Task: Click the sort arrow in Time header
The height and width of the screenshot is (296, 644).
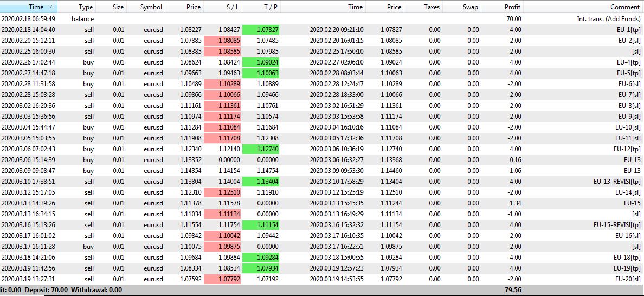Action: [51, 7]
